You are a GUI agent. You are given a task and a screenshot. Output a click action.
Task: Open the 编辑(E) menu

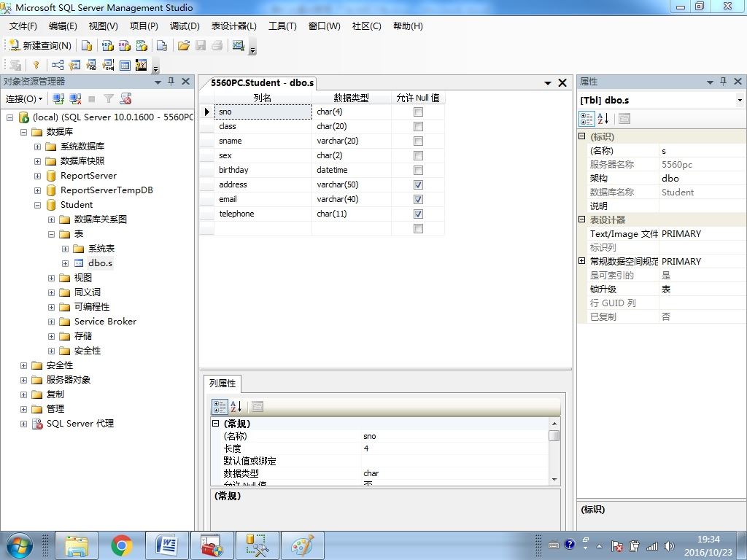coord(63,26)
